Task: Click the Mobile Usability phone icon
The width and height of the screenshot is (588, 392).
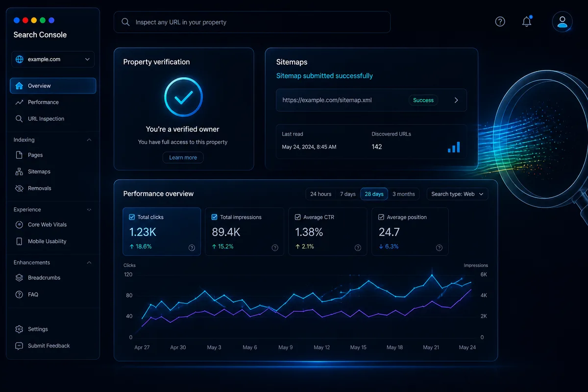Action: pos(19,241)
